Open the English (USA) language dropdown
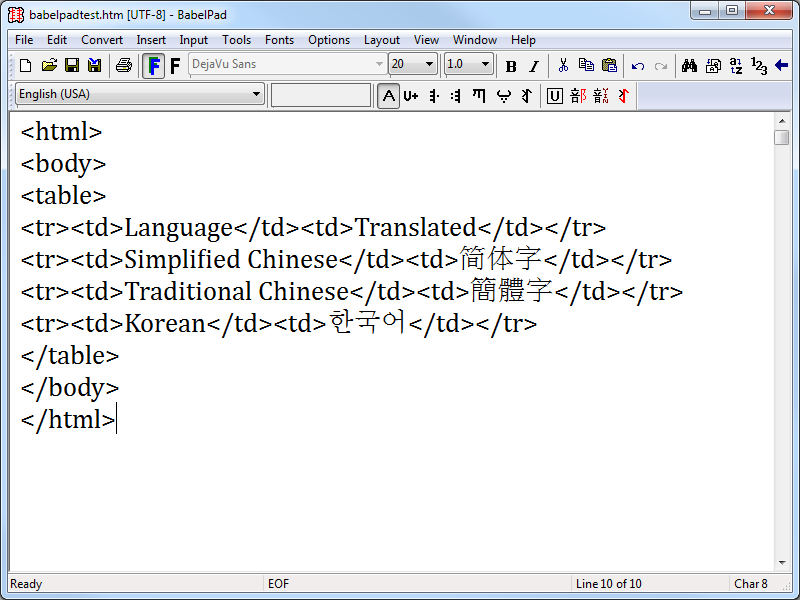The height and width of the screenshot is (600, 800). click(x=256, y=95)
